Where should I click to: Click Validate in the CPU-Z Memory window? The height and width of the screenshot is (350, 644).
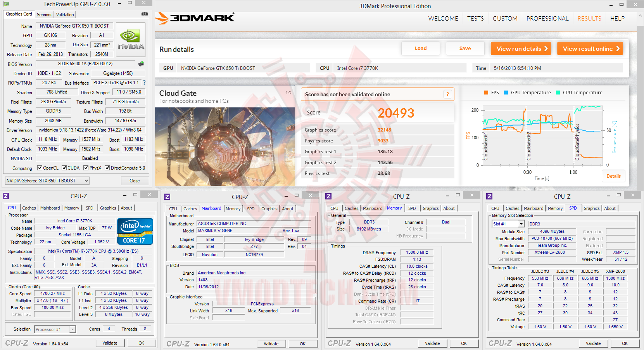point(432,343)
